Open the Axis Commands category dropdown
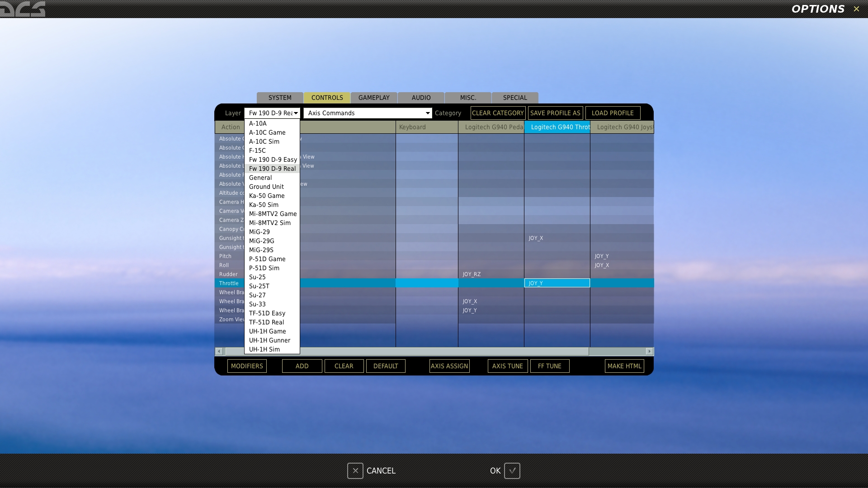The image size is (868, 488). click(x=368, y=113)
